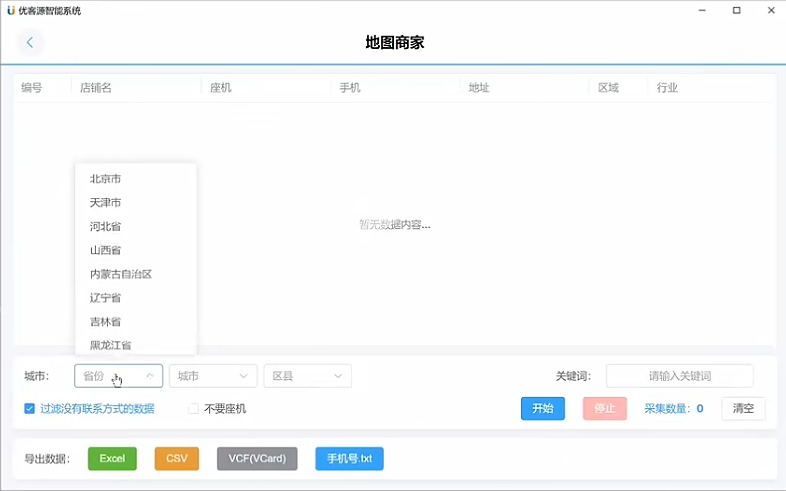Choose 天津市 in the dropdown list
This screenshot has width=786, height=491.
pos(105,202)
